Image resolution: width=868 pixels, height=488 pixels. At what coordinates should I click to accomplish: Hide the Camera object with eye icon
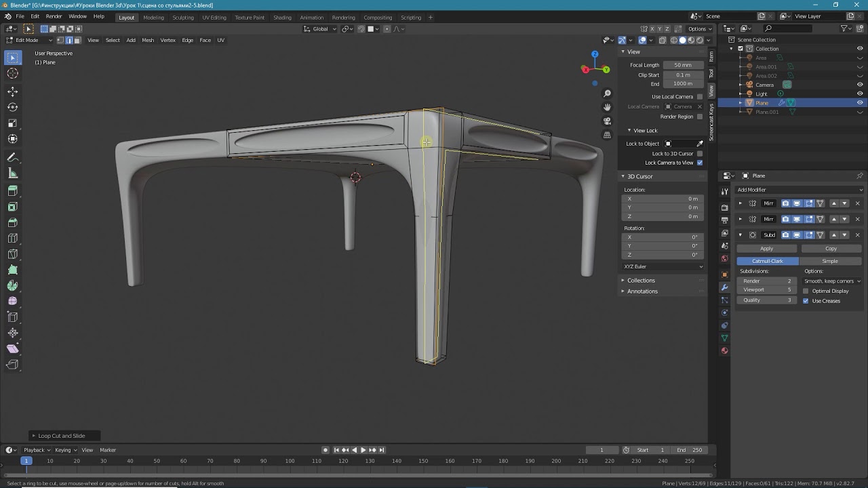pyautogui.click(x=860, y=85)
